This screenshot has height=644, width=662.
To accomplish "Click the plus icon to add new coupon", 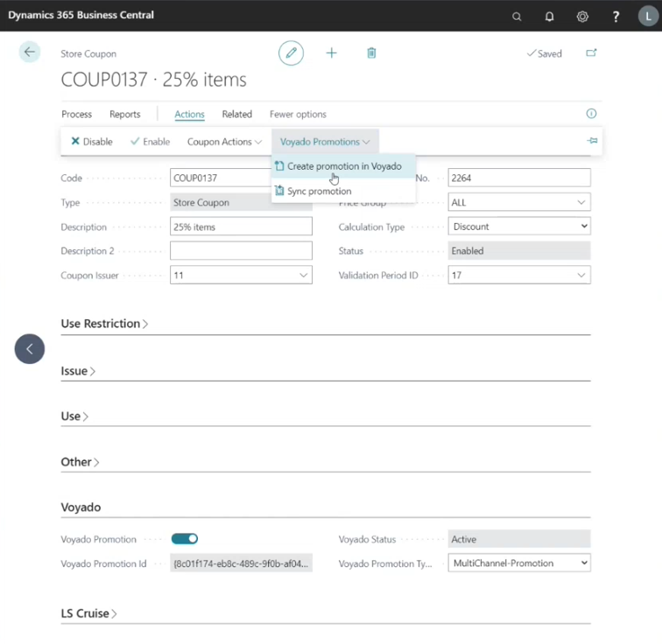I will pos(331,53).
